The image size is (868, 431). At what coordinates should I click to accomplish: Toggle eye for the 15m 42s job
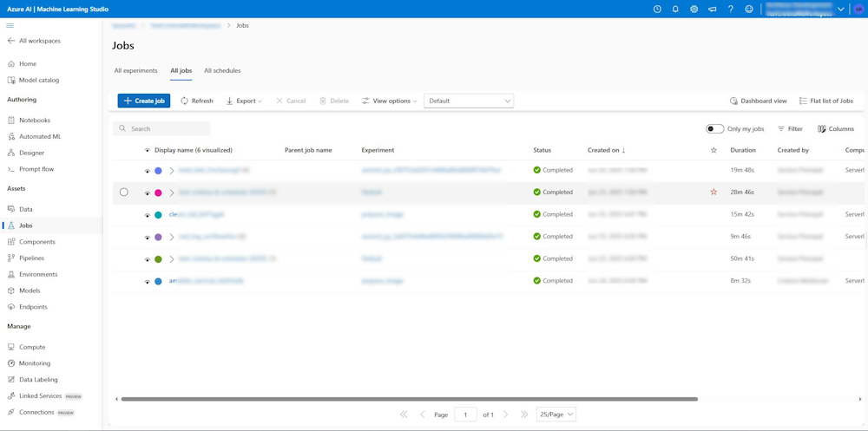(x=148, y=215)
